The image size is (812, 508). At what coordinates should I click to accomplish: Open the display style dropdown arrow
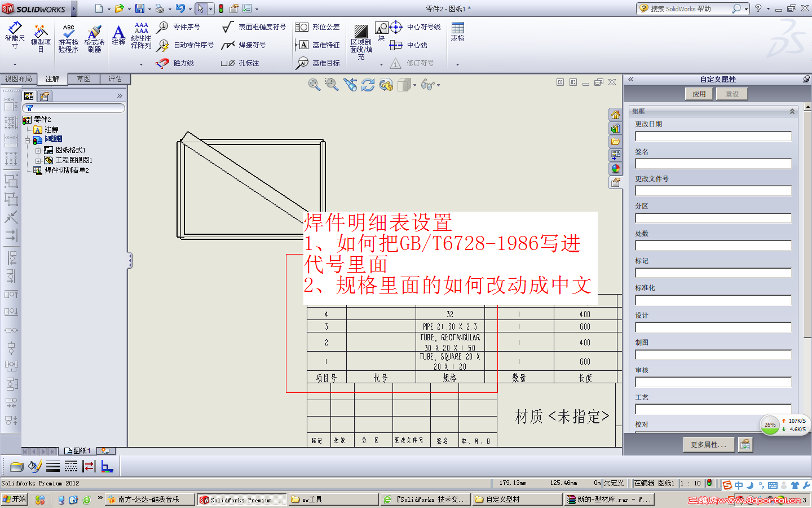[x=414, y=85]
